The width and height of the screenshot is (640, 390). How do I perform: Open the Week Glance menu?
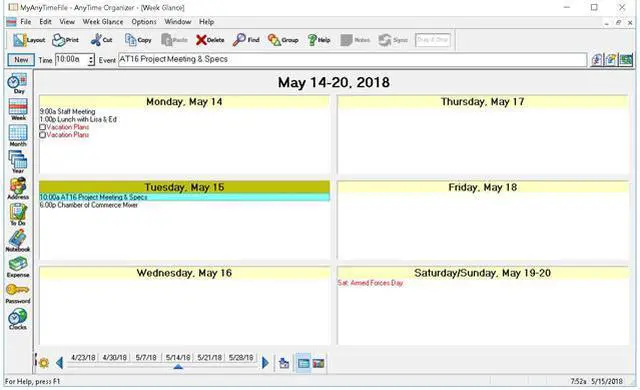pos(103,22)
